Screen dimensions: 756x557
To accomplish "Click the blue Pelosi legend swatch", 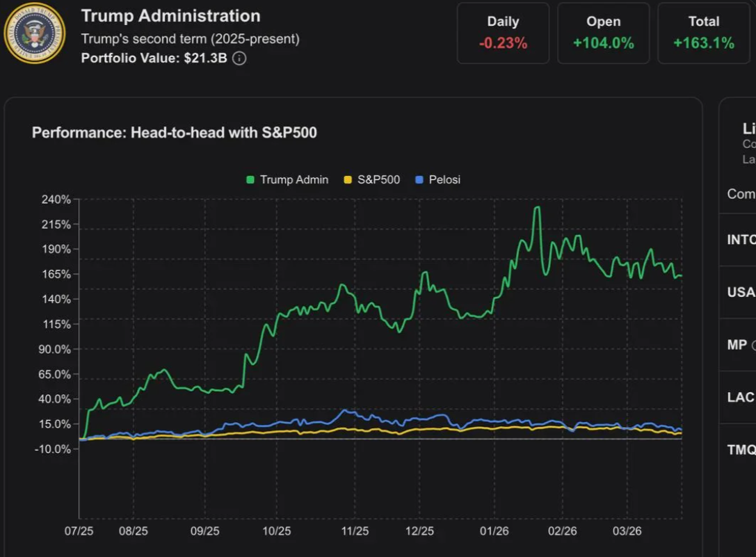I will click(x=419, y=180).
